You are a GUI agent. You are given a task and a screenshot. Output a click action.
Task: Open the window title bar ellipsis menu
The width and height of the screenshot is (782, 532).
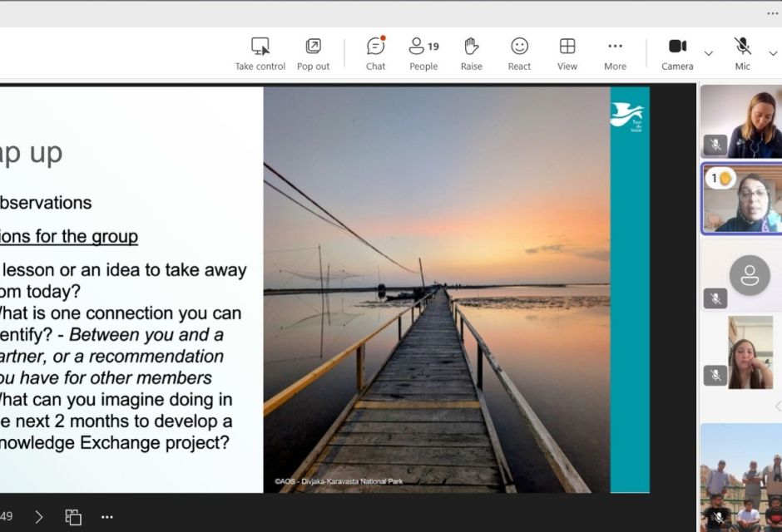[x=772, y=13]
